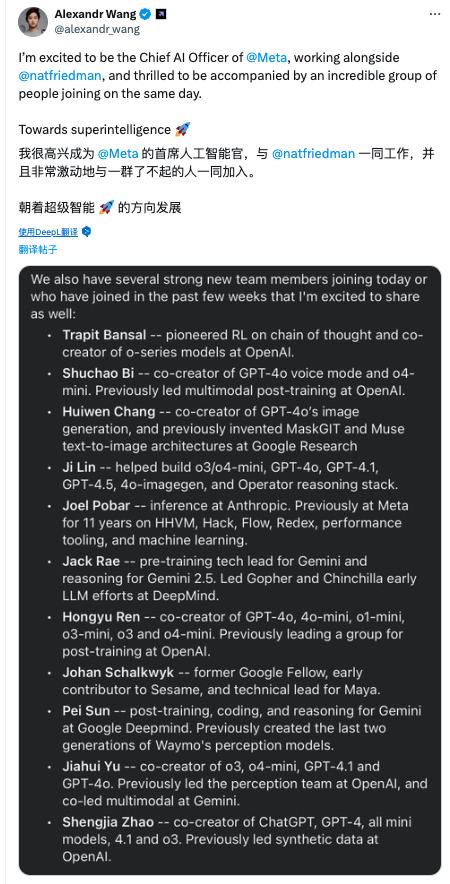Open the @Meta mention in the Chinese translation

117,154
